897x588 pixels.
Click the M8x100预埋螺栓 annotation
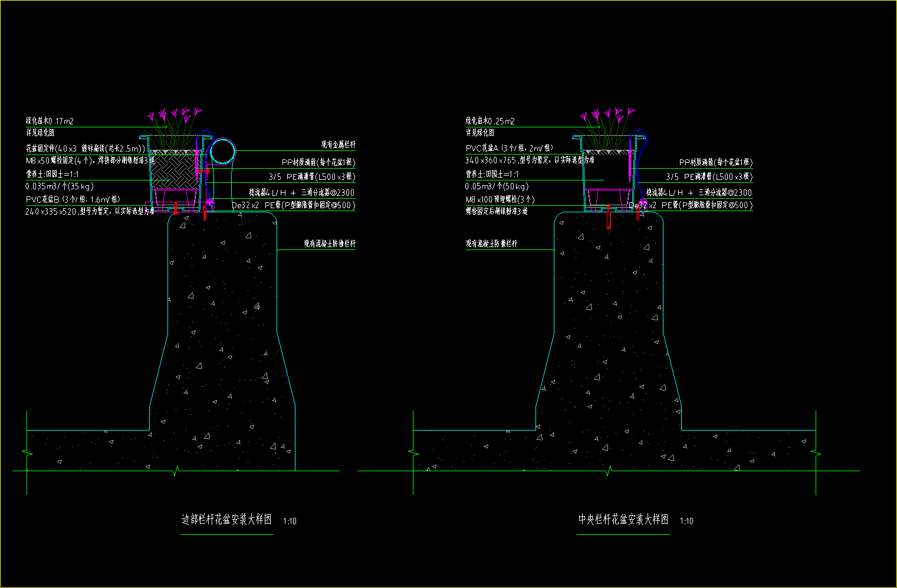point(500,199)
